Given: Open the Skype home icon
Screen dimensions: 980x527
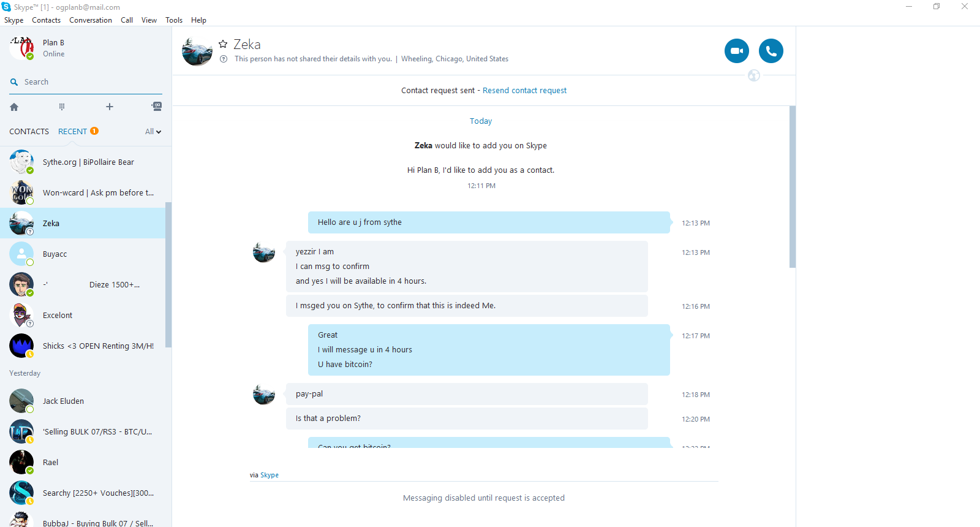Looking at the screenshot, I should pos(14,107).
